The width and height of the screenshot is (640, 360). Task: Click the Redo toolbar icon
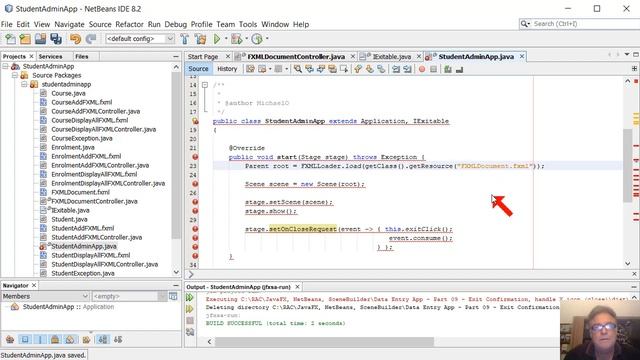91,39
